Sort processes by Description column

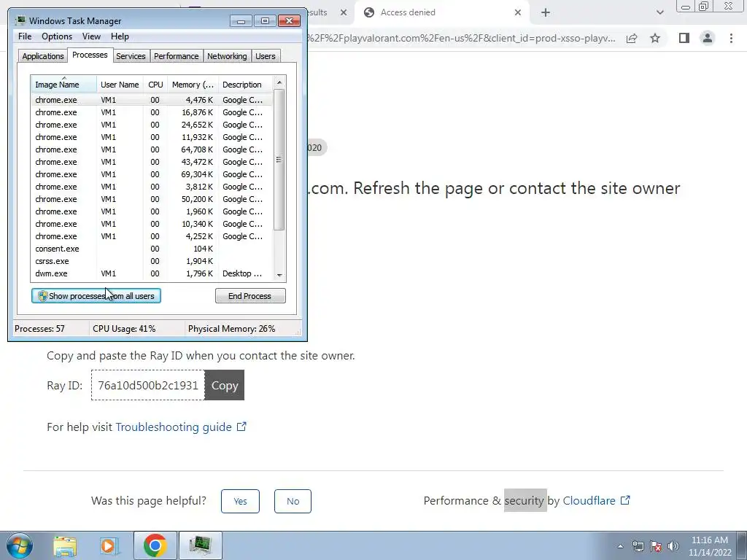pos(245,85)
